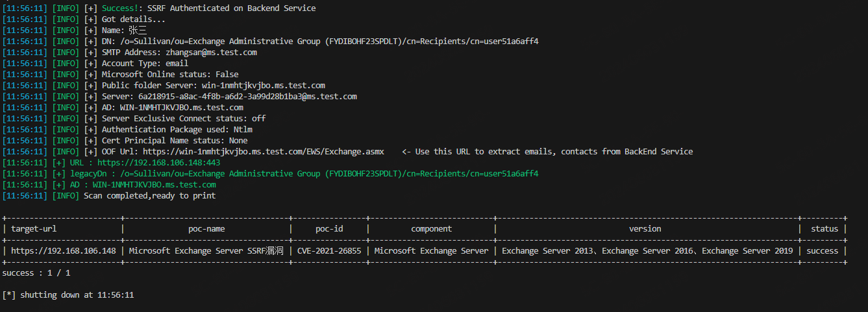
Task: Click the poc-name column header
Action: click(206, 229)
